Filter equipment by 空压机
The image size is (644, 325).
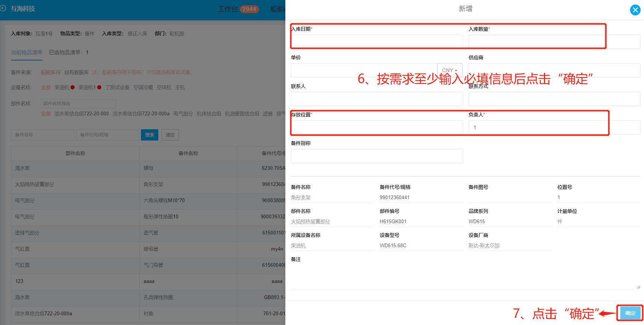point(164,87)
